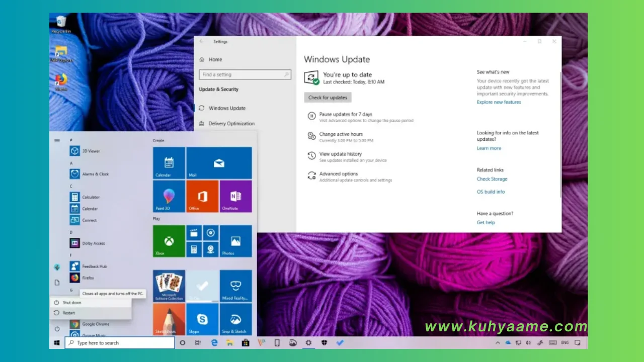Open the Check Storage link

(492, 179)
